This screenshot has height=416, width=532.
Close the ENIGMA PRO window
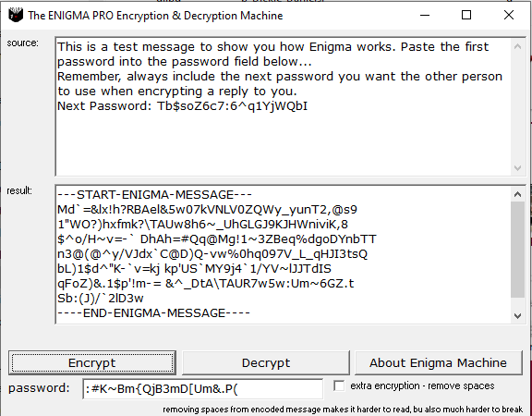(x=509, y=15)
